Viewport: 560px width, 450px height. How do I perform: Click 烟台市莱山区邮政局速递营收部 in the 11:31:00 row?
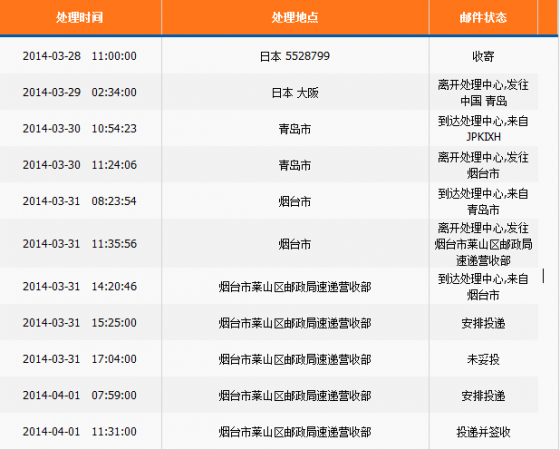295,432
